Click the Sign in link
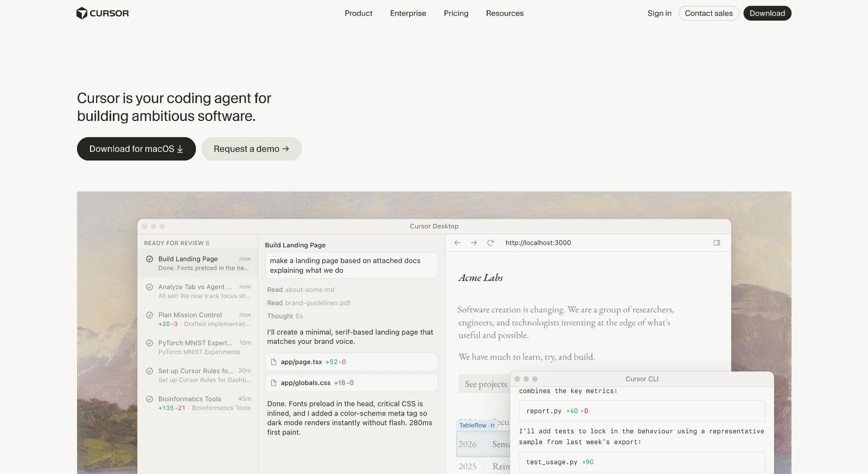Image resolution: width=868 pixels, height=474 pixels. (659, 13)
